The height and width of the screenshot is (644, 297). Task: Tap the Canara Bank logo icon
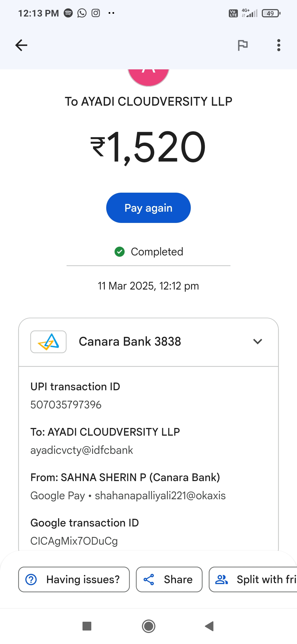coord(48,342)
